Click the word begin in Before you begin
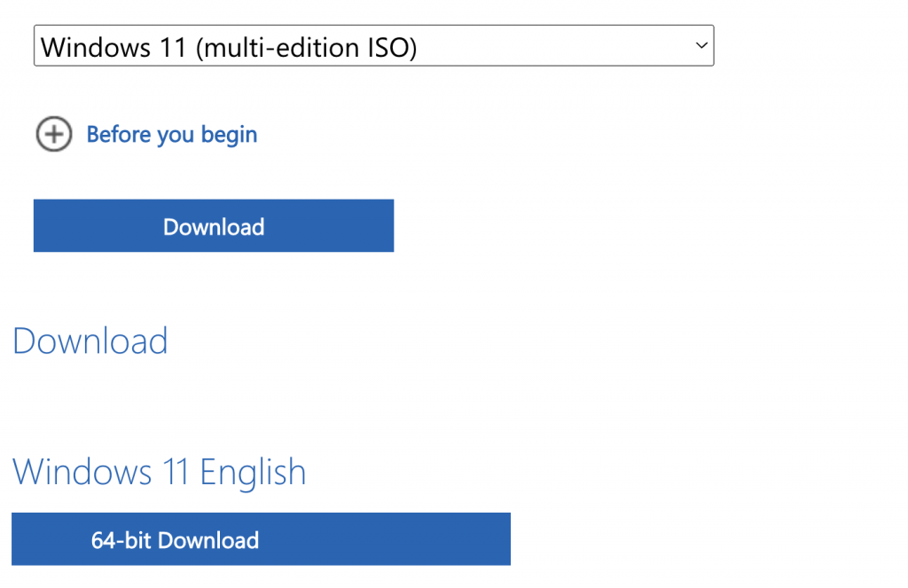The width and height of the screenshot is (908, 588). (x=230, y=135)
